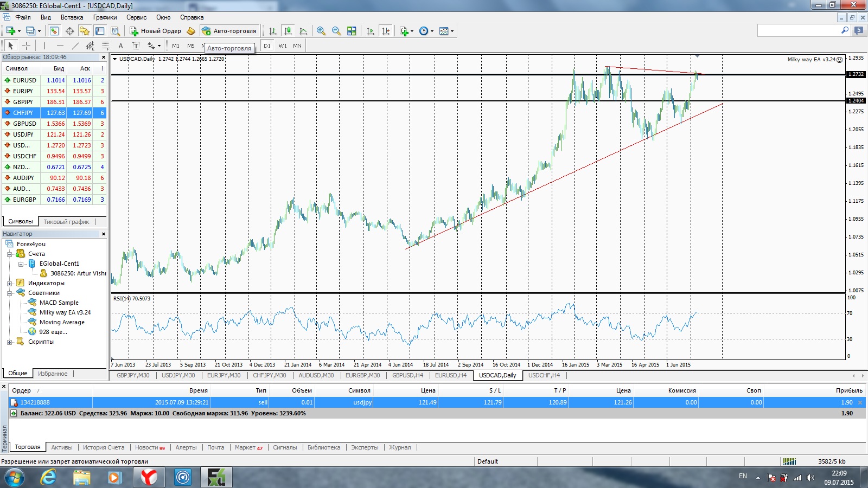Select the W1 timeframe button
The image size is (868, 488).
click(283, 46)
